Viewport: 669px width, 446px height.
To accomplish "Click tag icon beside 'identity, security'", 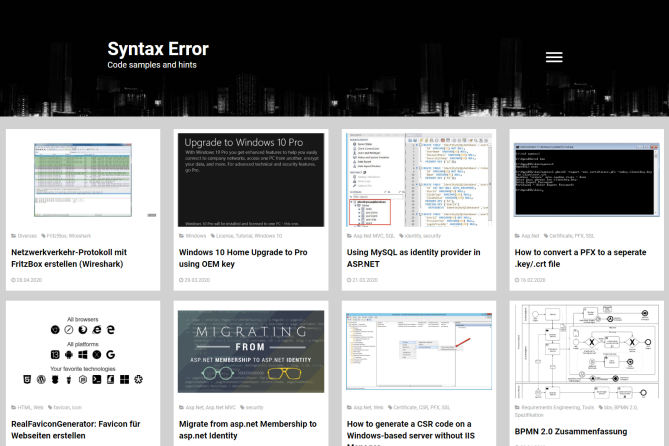I will pos(401,236).
